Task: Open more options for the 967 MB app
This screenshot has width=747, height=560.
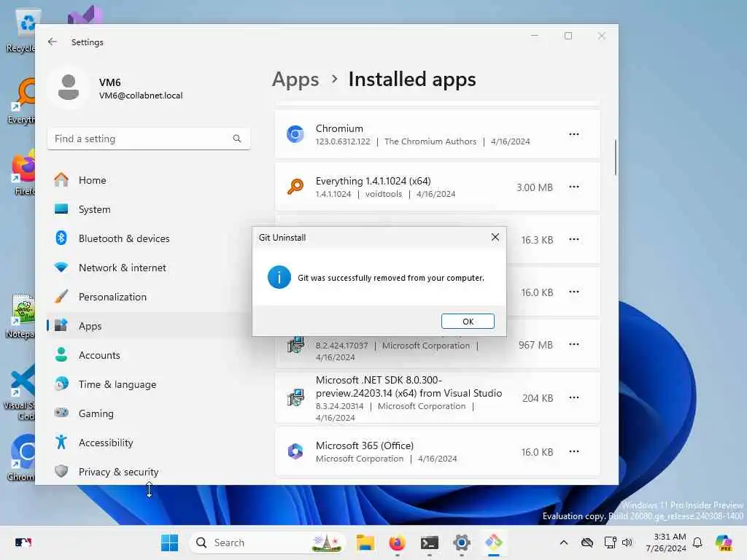Action: point(574,344)
